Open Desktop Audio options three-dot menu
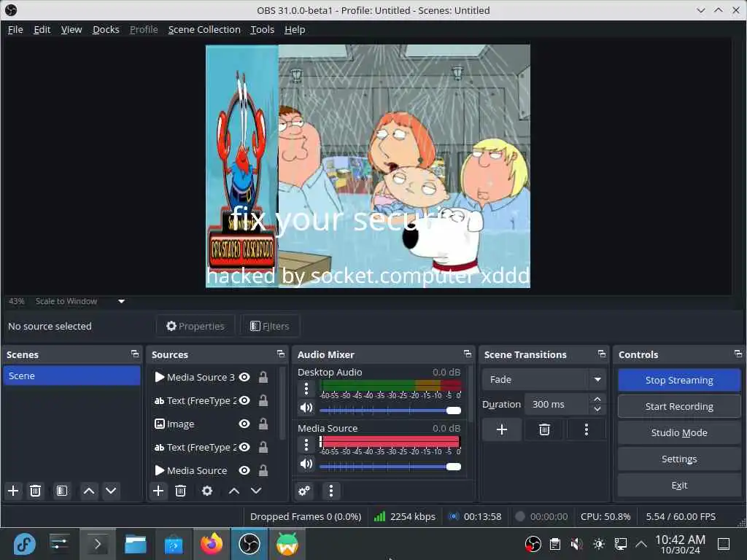 (x=306, y=389)
